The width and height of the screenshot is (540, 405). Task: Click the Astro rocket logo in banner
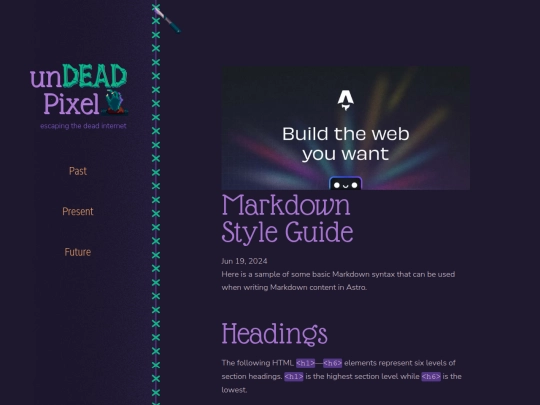[345, 100]
